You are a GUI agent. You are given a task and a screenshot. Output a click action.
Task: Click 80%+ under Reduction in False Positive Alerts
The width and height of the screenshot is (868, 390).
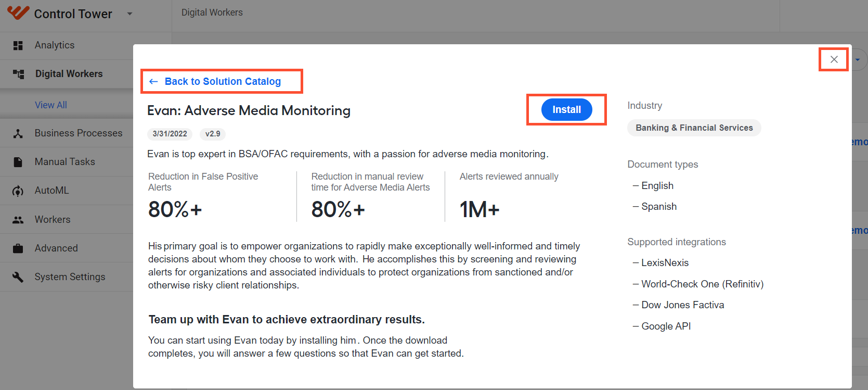click(x=175, y=210)
